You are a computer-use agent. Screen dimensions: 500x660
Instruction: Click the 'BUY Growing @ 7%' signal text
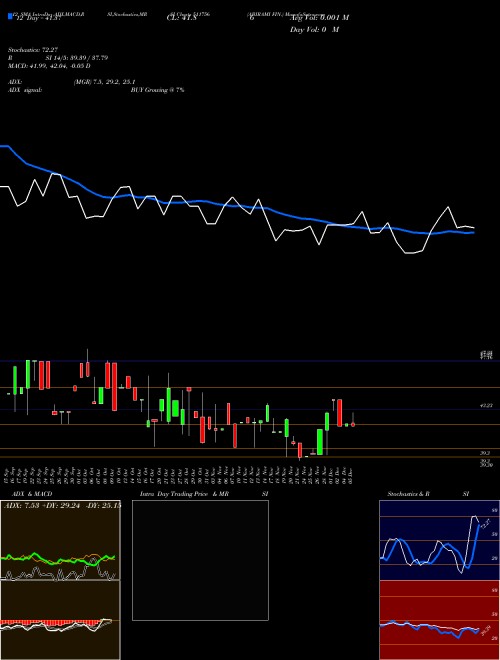pyautogui.click(x=157, y=90)
